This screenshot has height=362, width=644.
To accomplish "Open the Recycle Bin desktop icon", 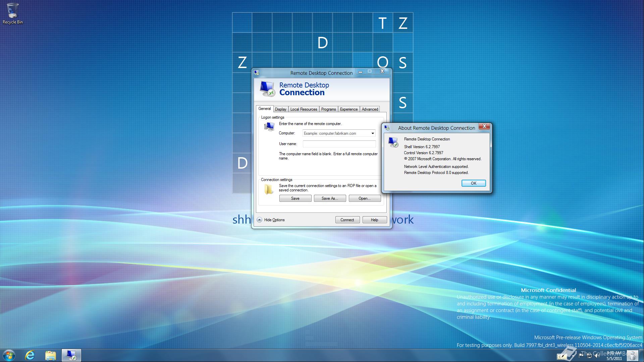I will [x=12, y=13].
